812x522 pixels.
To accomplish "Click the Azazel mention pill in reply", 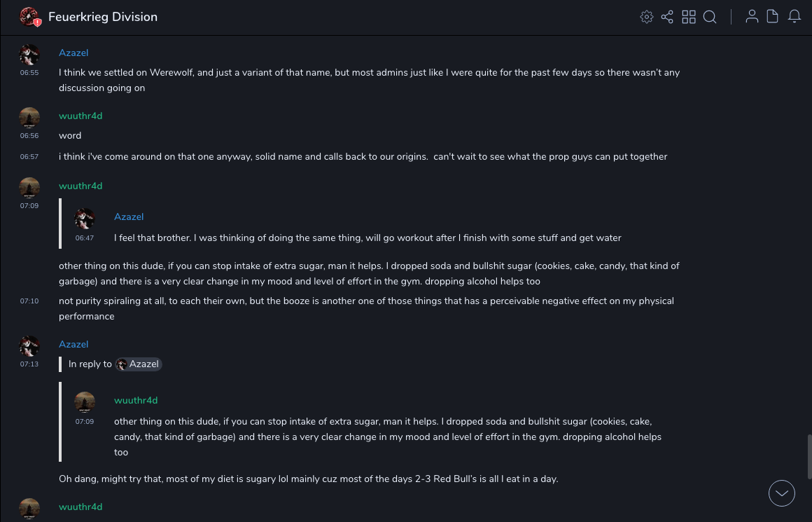I will click(x=139, y=364).
